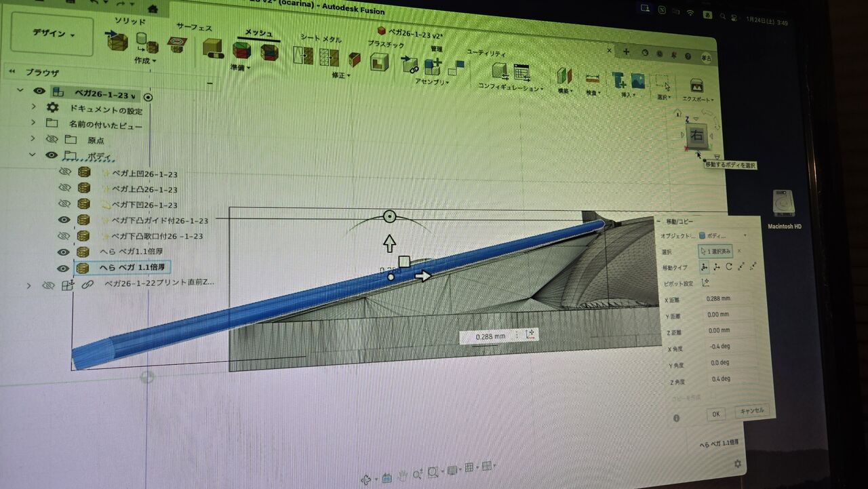868x489 pixels.
Task: Click the free move type icon
Action: point(705,267)
